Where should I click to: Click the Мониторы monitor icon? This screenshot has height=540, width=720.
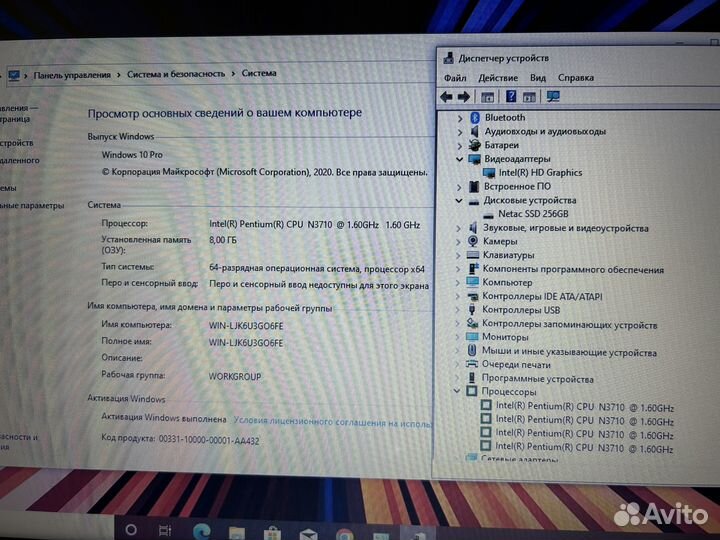coord(472,337)
